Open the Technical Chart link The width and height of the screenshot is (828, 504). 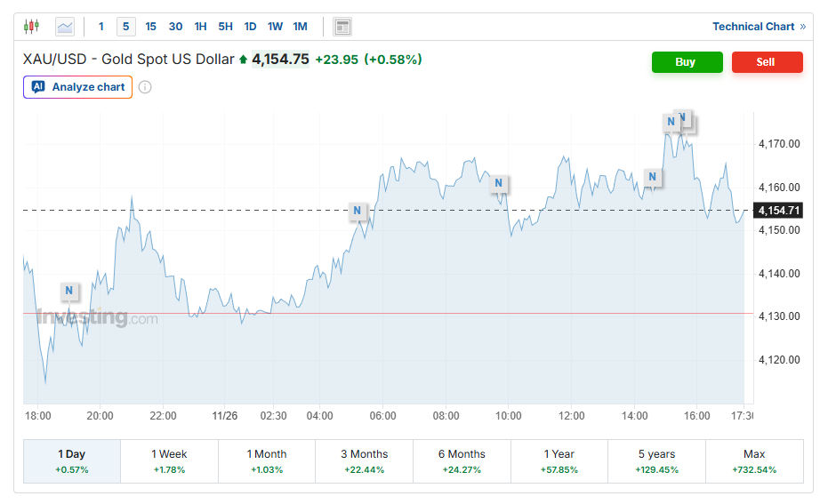[759, 27]
